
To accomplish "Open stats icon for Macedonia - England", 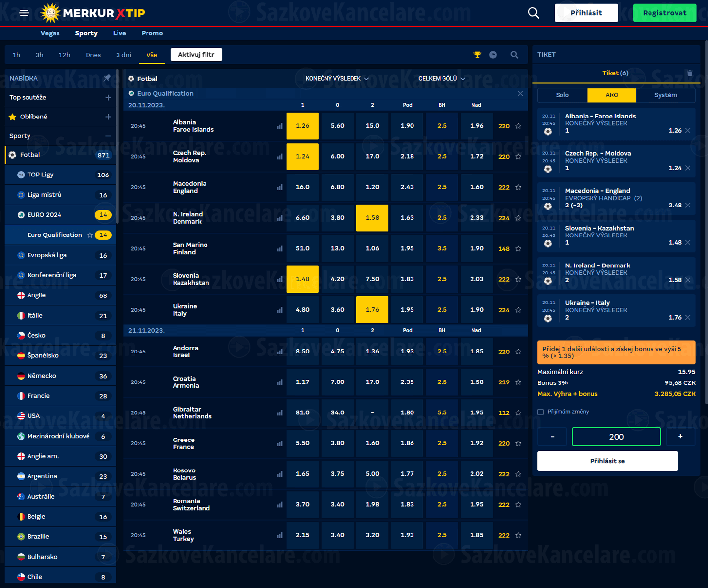I will 280,187.
